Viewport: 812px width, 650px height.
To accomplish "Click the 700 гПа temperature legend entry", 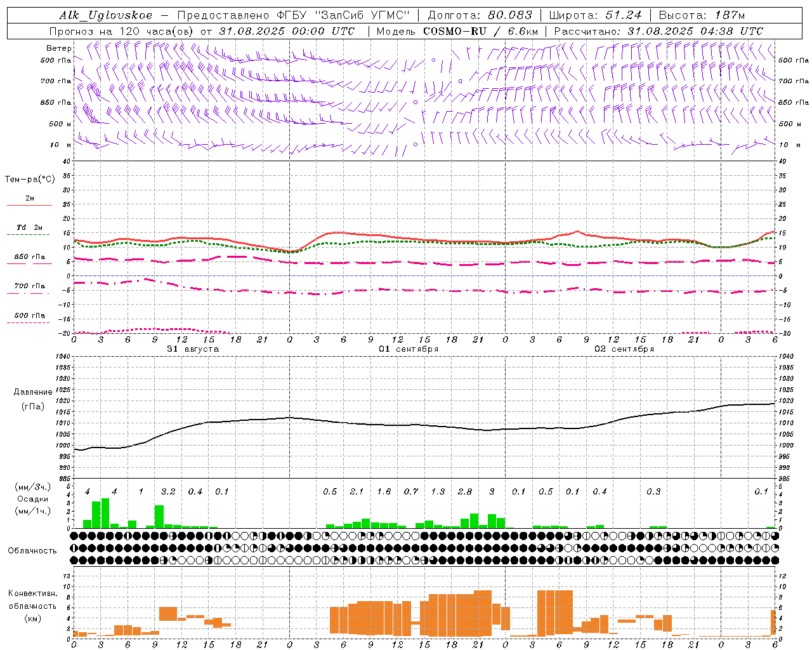I will click(x=30, y=286).
